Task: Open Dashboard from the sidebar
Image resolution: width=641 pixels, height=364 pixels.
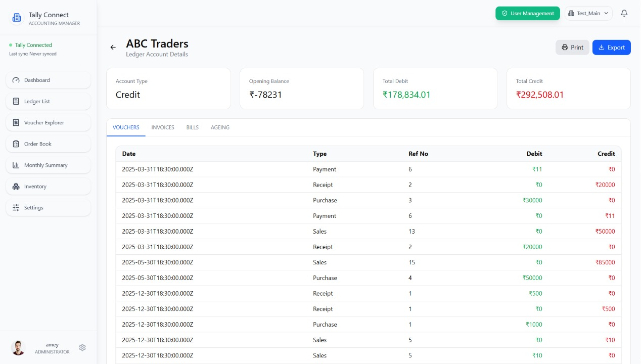Action: coord(49,80)
